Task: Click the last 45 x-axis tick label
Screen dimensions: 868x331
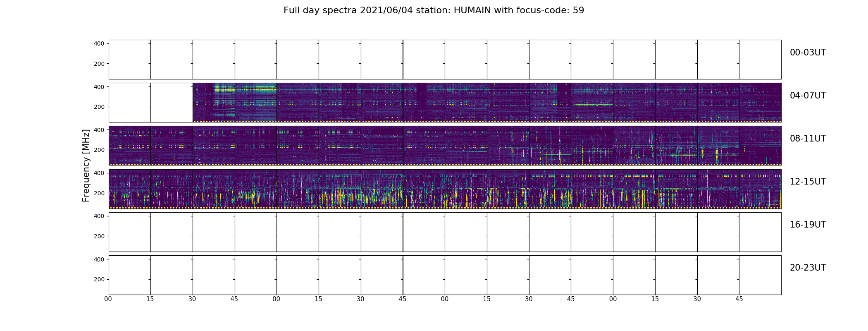Action: (x=739, y=299)
